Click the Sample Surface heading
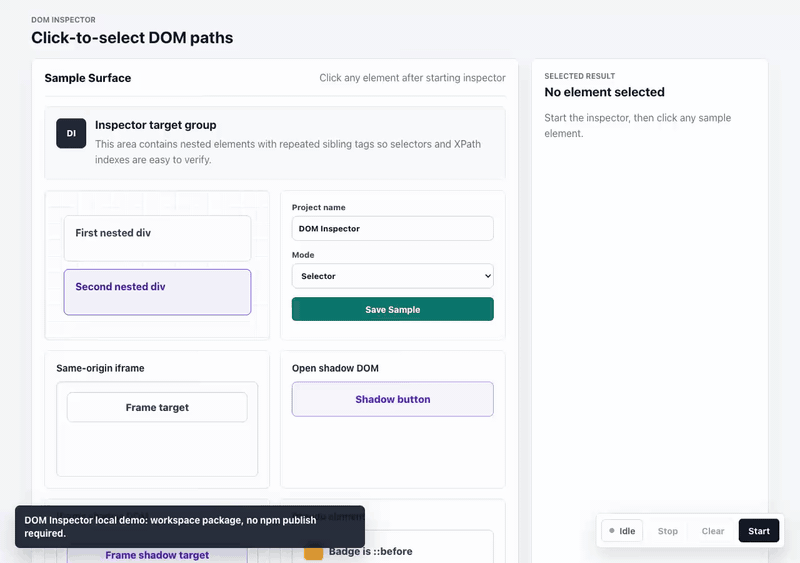The image size is (800, 563). (x=88, y=78)
